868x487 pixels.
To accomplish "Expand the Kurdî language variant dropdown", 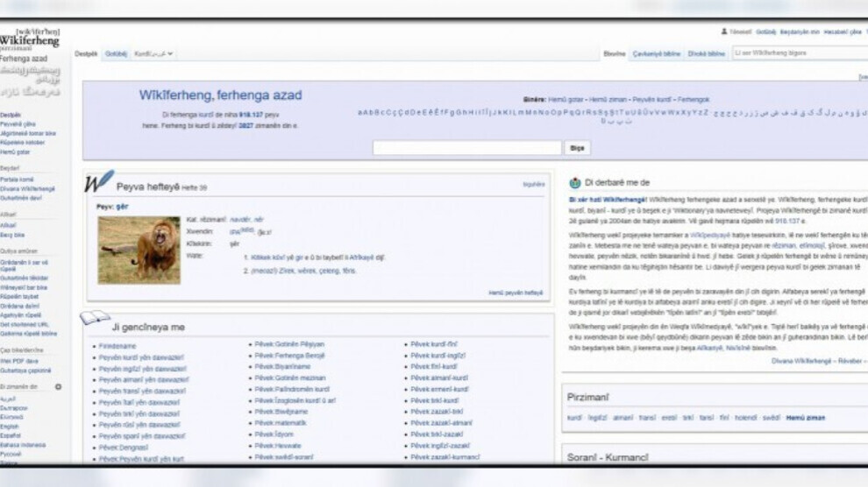I will pyautogui.click(x=153, y=54).
